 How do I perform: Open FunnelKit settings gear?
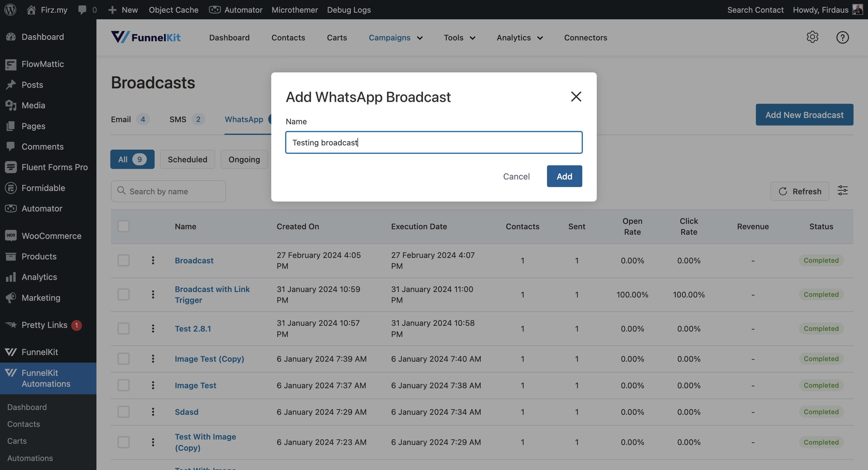coord(813,37)
